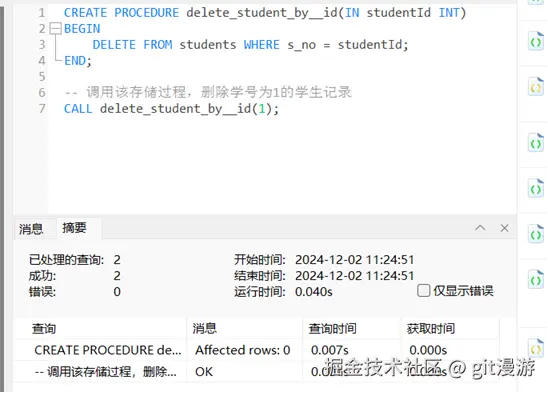Switch to the 消息 tab
The image size is (548, 393).
click(x=31, y=229)
